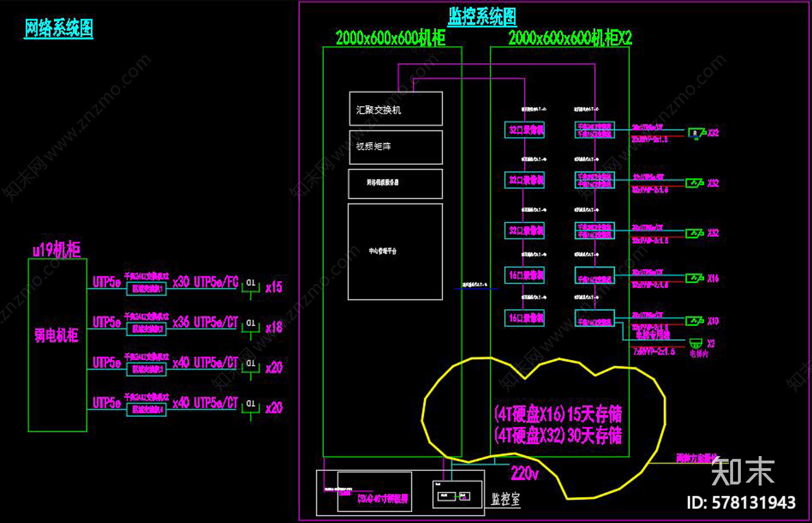Screen dimensions: 812x523
Task: Select the "汇聚交换机" box
Action: (396, 109)
